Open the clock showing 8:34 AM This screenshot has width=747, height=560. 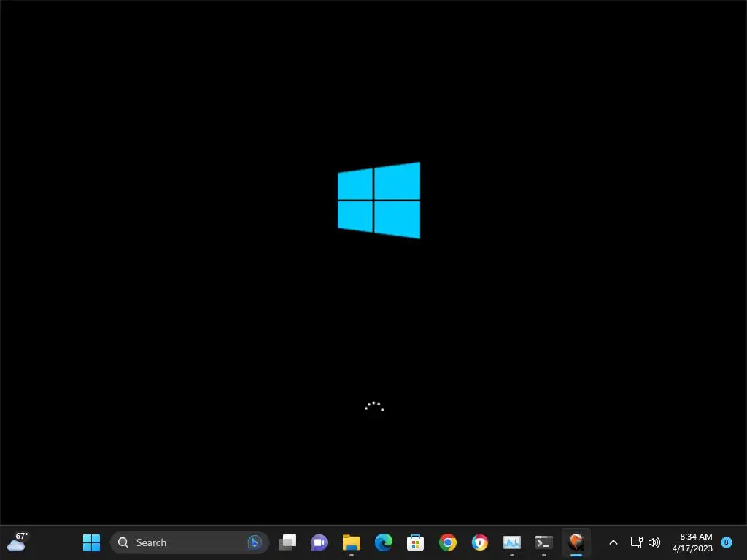tap(692, 542)
